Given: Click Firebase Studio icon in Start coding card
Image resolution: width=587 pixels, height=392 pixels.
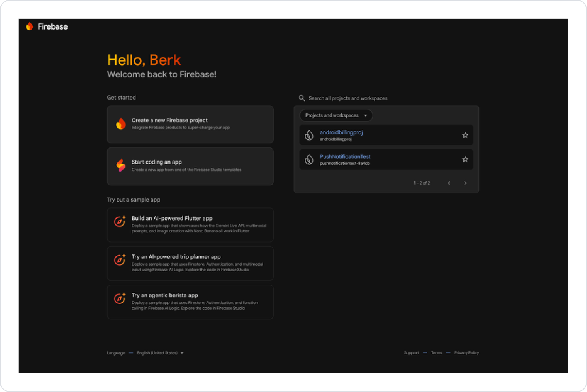Looking at the screenshot, I should [x=121, y=166].
